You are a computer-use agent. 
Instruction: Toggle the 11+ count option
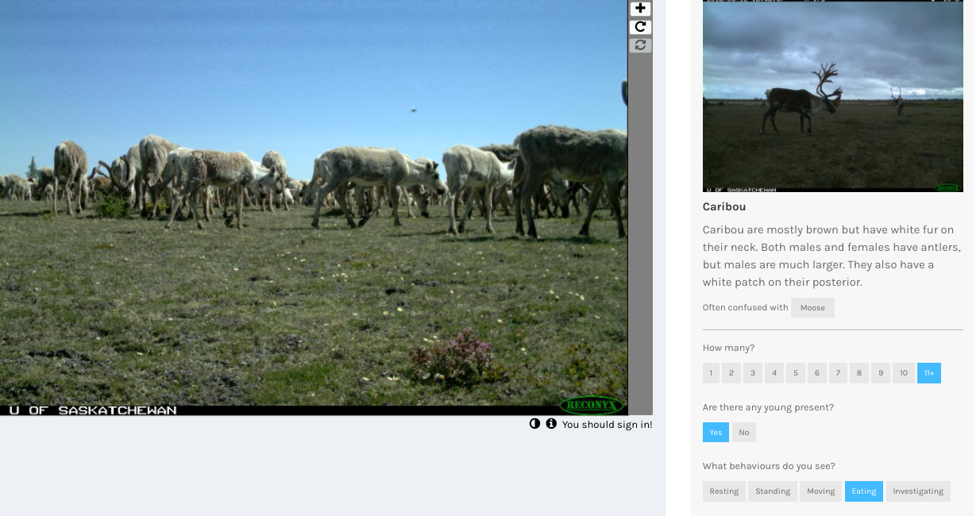tap(929, 373)
